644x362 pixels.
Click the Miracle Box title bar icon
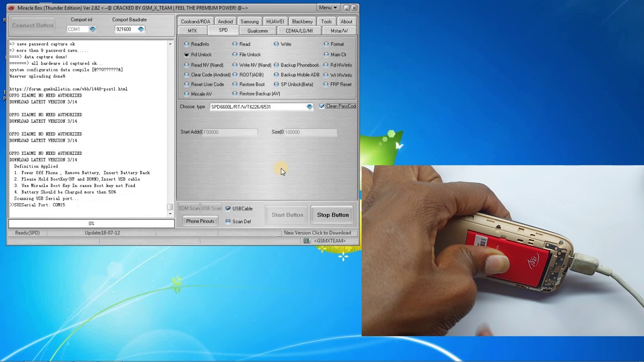pos(11,8)
